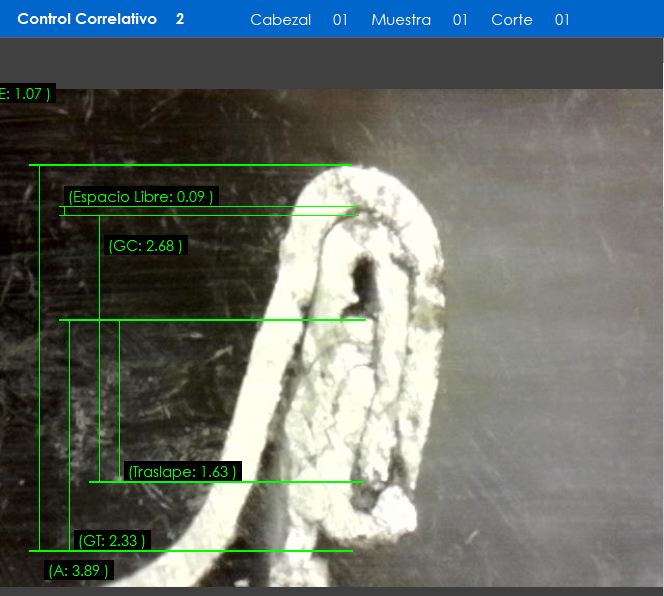Click the Control Correlativo label
This screenshot has width=664, height=596.
coord(87,19)
